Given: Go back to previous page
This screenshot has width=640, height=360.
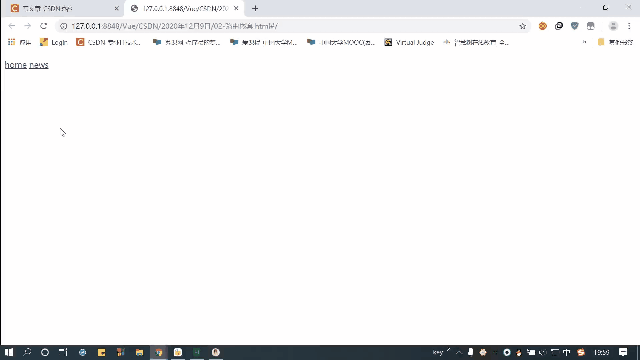Looking at the screenshot, I should [x=11, y=26].
